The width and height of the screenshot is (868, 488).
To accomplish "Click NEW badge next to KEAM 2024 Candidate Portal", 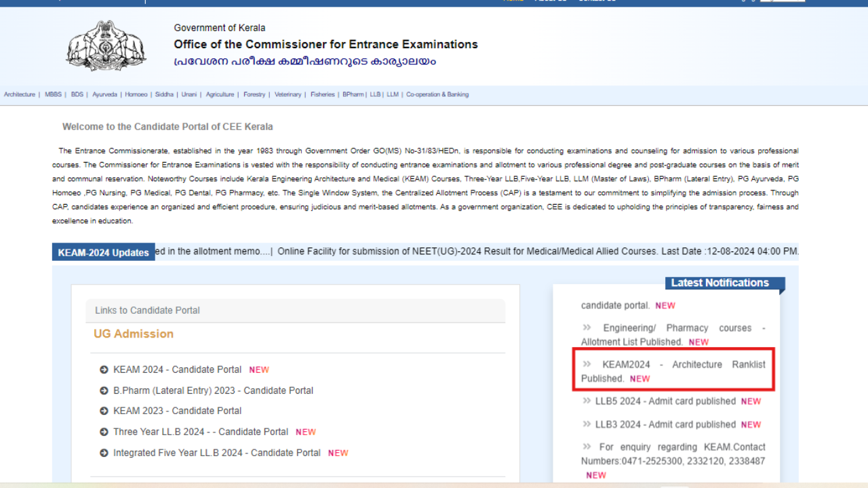I will click(x=259, y=370).
